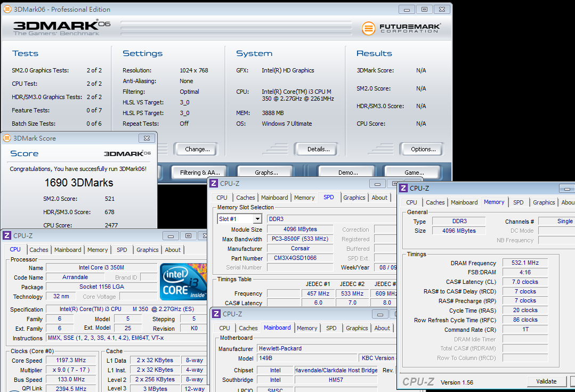This screenshot has height=392, width=575.
Task: Click the Bus Speed 133.0 MHz value
Action: pyautogui.click(x=71, y=380)
